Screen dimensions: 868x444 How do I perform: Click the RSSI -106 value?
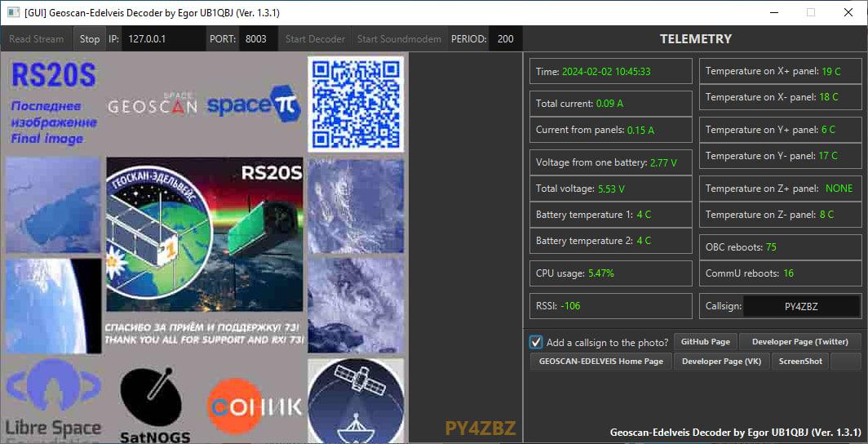pos(570,305)
